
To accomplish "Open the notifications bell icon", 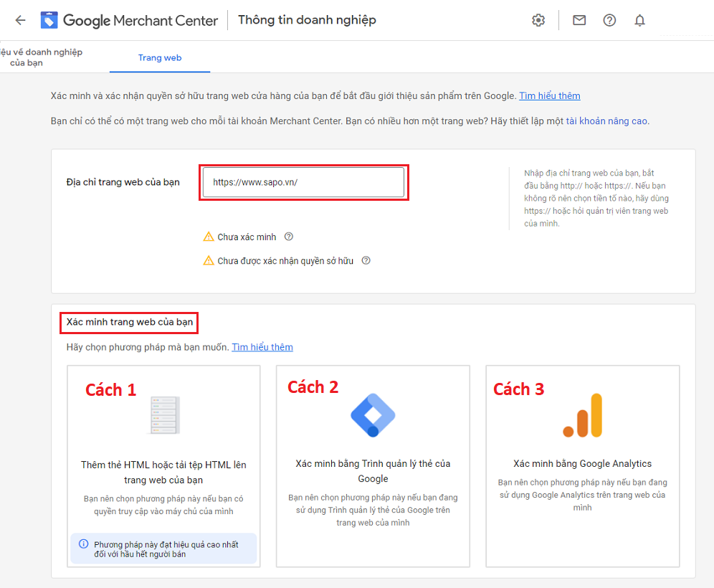I will coord(639,20).
